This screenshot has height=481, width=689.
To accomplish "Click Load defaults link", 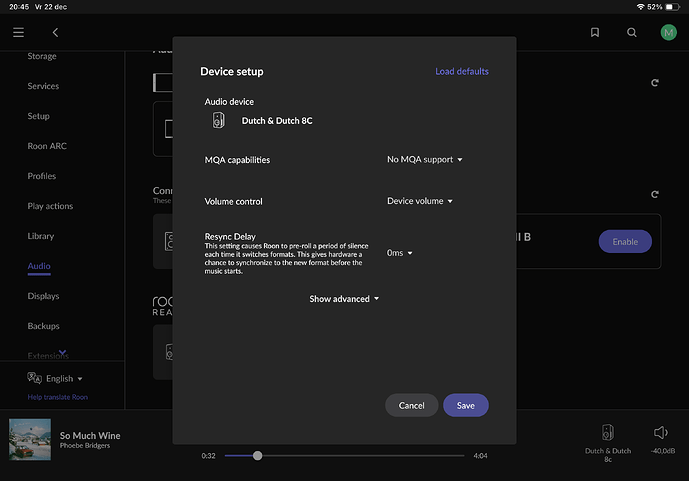I will click(462, 71).
